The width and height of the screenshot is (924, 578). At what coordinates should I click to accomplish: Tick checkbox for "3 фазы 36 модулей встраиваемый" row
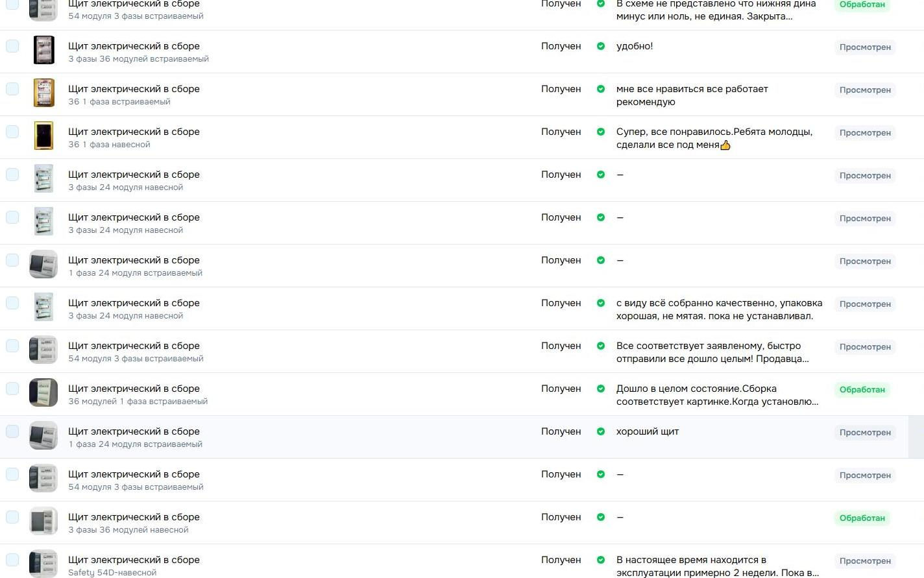(x=12, y=46)
